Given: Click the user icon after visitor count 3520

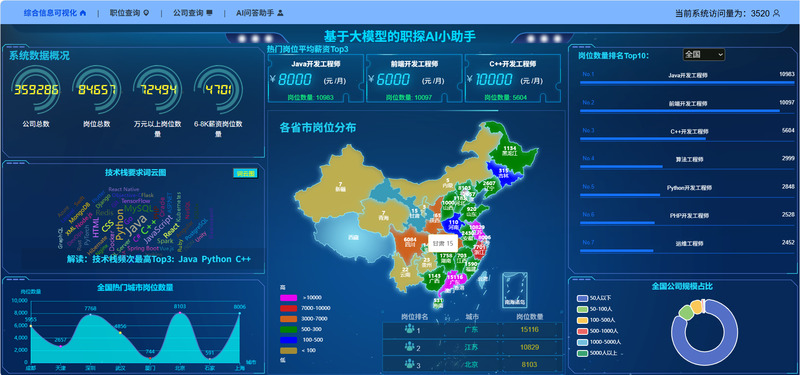Looking at the screenshot, I should [777, 13].
